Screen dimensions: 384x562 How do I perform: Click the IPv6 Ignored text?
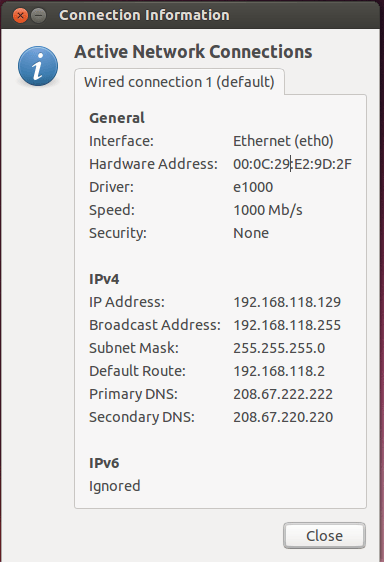click(x=115, y=486)
